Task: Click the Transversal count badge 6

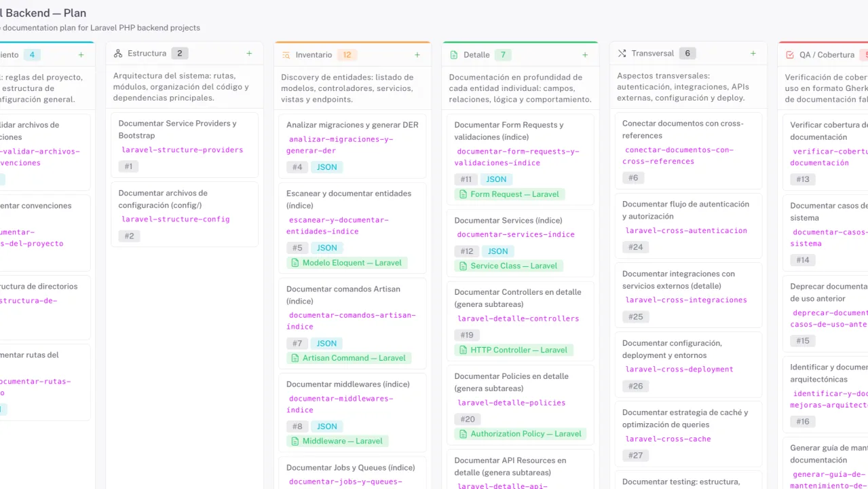Action: coord(687,54)
